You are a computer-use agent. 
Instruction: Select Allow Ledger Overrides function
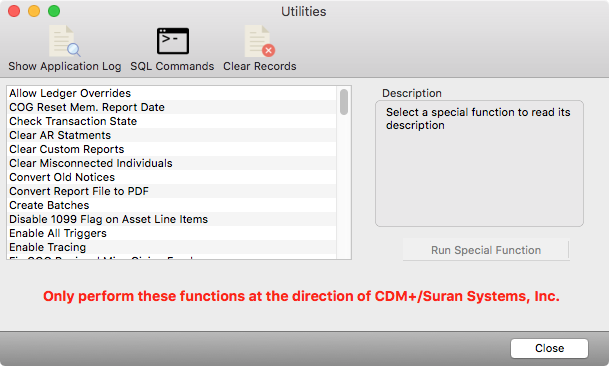(171, 93)
